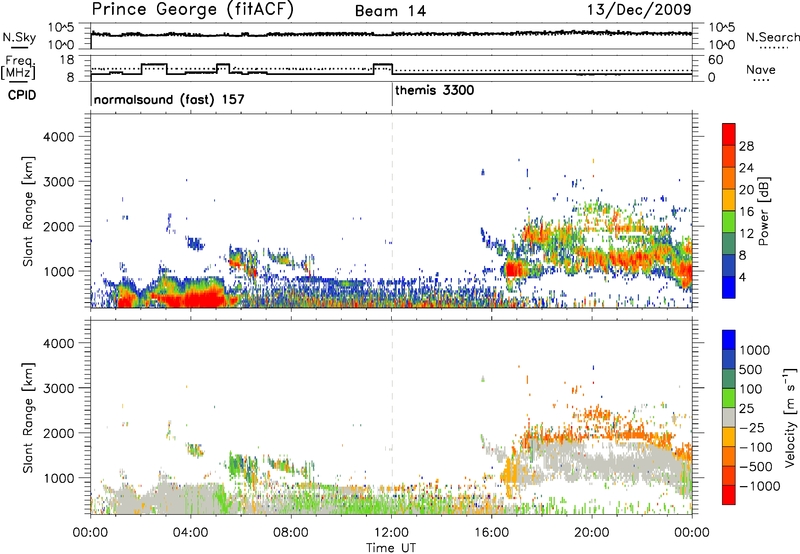Click the '04:00' time tick label
The width and height of the screenshot is (800, 554).
(x=191, y=533)
